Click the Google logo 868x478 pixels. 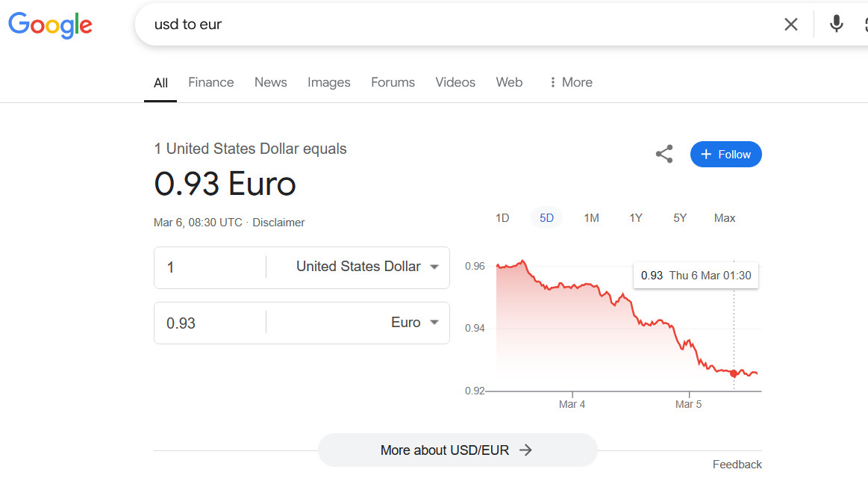(x=50, y=25)
